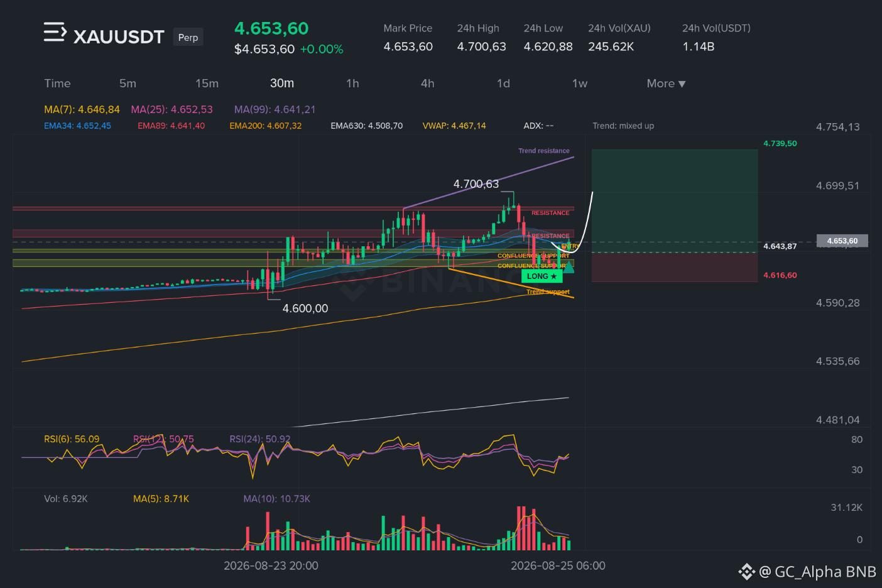Switch to the 4h interval
The image size is (882, 588).
click(x=428, y=84)
